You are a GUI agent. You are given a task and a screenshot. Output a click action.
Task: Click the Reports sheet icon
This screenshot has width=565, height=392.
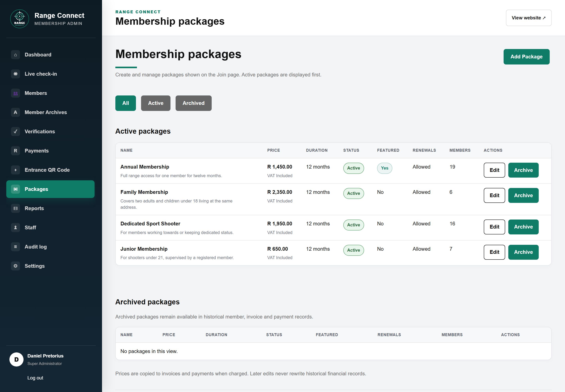click(x=15, y=208)
